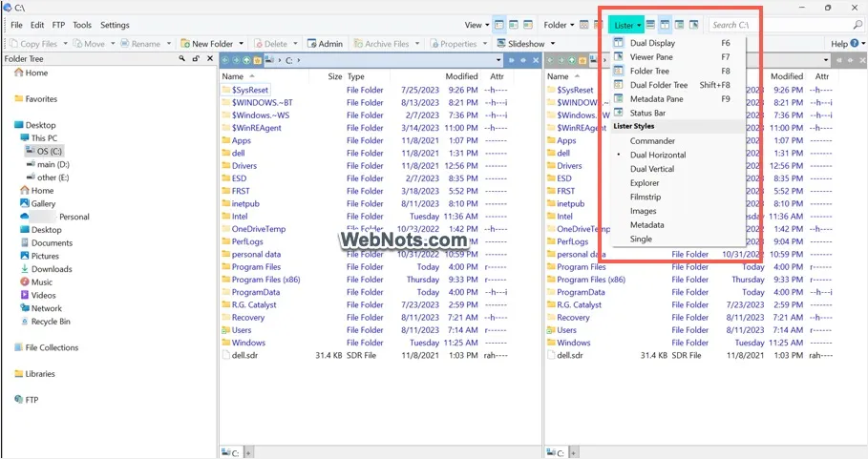Open the favorites star icon in left pane

[257, 60]
